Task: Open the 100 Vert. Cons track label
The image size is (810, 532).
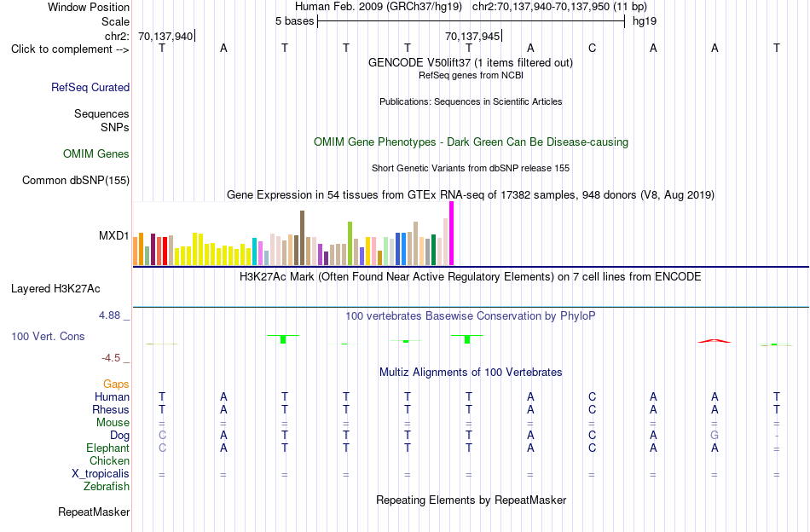Action: pos(48,336)
